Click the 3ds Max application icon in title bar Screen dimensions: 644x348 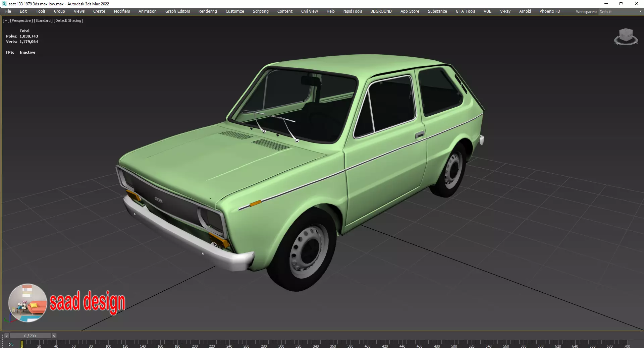click(x=4, y=4)
